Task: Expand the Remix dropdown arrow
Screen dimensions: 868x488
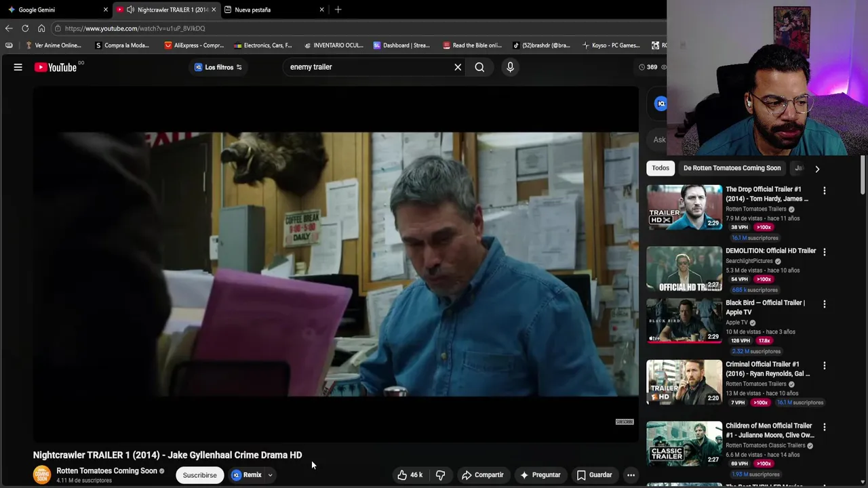Action: click(x=270, y=475)
